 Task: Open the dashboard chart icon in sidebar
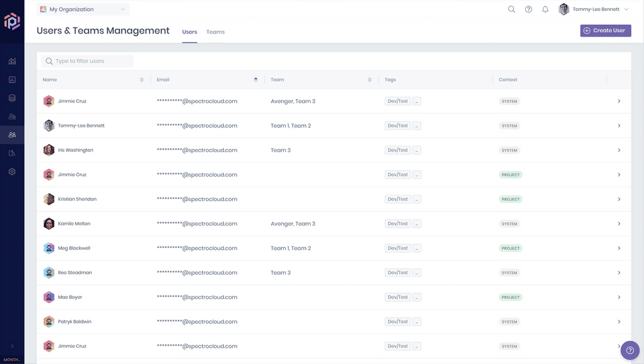[x=12, y=61]
